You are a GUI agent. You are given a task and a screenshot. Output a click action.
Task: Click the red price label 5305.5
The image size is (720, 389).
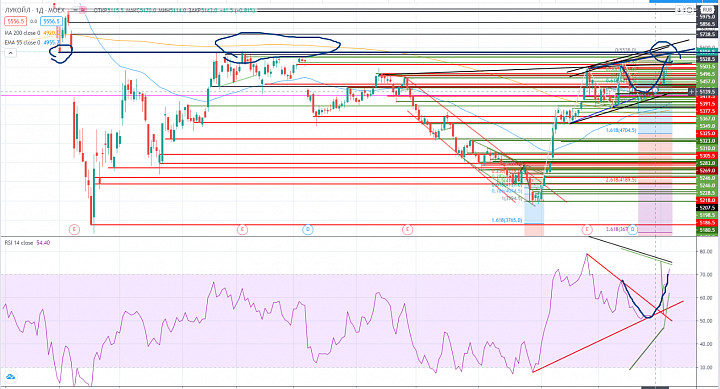pyautogui.click(x=707, y=156)
